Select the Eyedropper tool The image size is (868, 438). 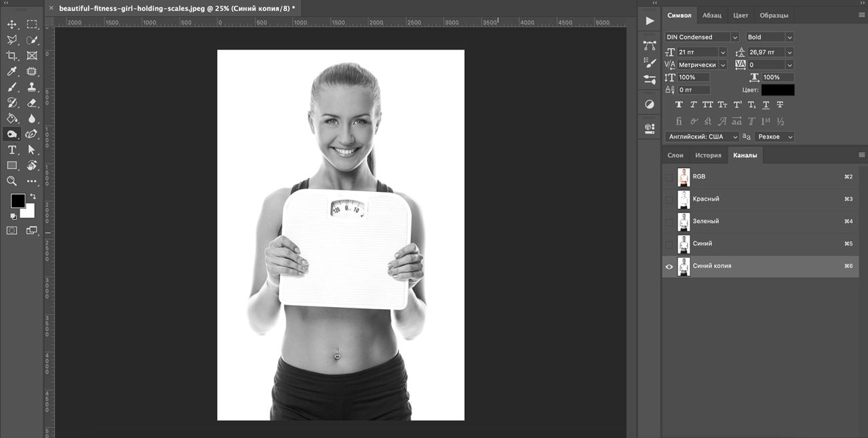pyautogui.click(x=12, y=71)
